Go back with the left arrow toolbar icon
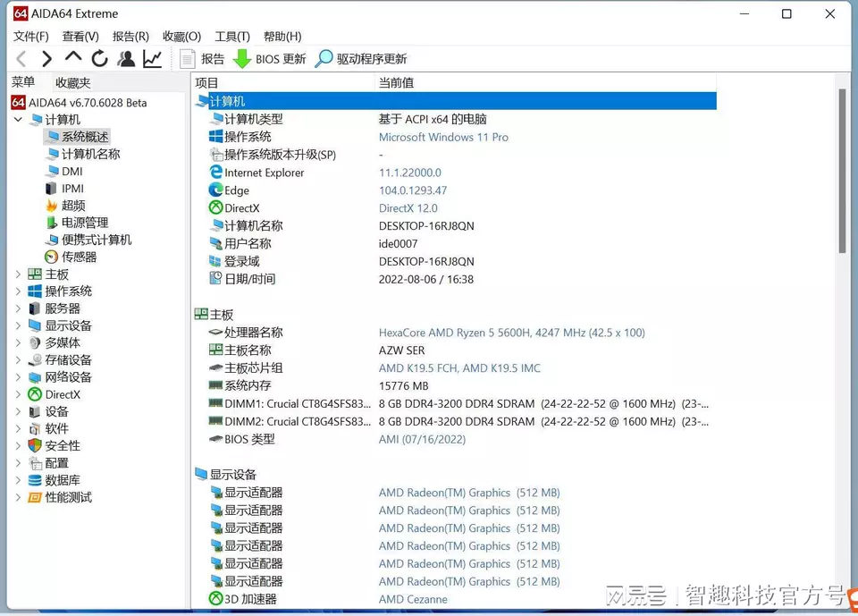This screenshot has width=858, height=616. (21, 59)
